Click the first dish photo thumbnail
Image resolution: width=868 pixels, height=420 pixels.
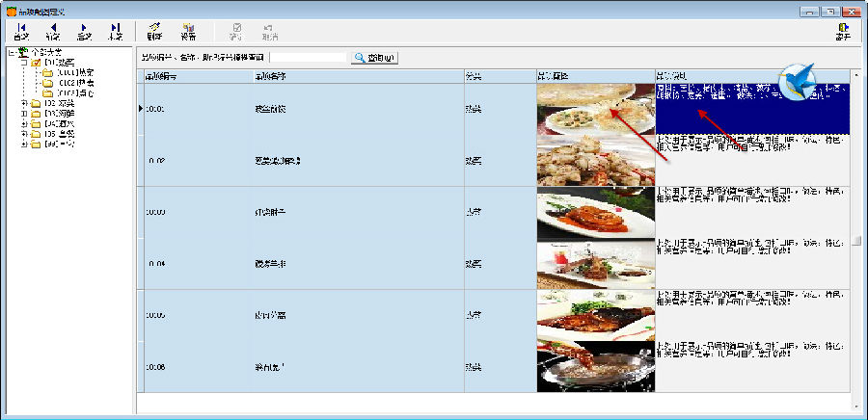(x=595, y=109)
